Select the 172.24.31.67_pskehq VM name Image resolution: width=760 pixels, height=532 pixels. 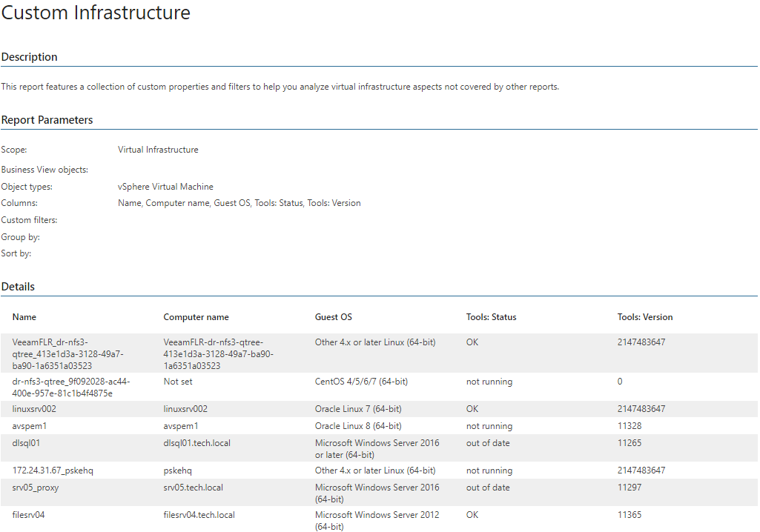(x=53, y=471)
